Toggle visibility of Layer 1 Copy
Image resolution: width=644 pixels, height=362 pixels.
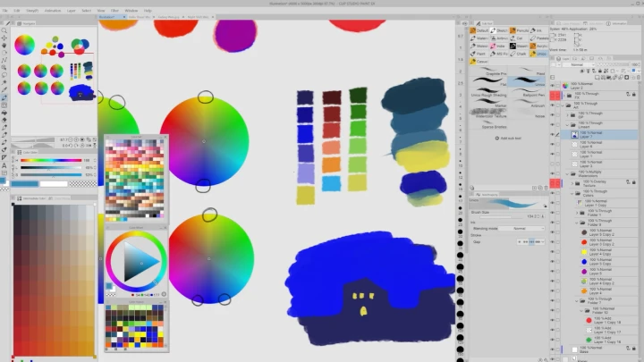(x=552, y=203)
